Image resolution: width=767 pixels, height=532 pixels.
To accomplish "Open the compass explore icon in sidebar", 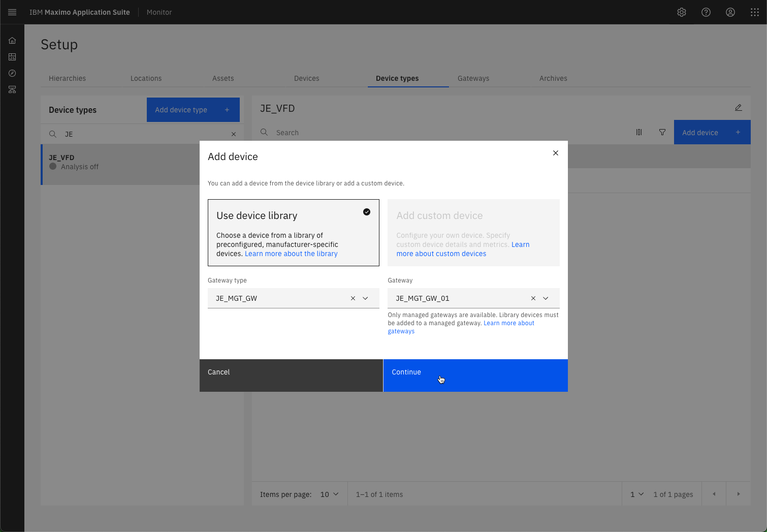I will coord(12,73).
